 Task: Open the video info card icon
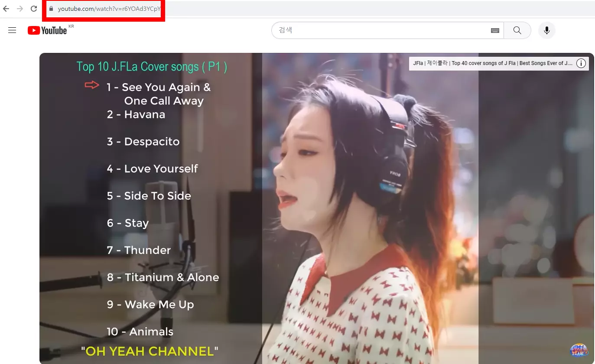[581, 63]
